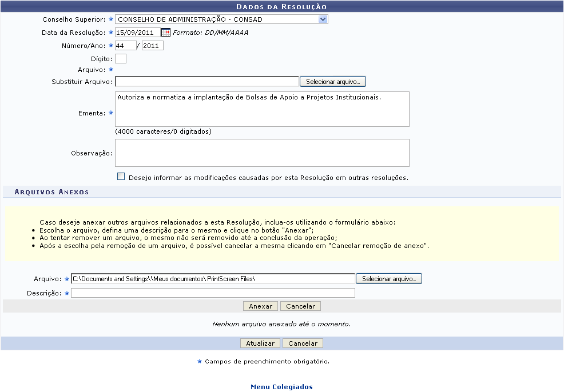Click the Substituir Arquivo text field

coord(206,82)
